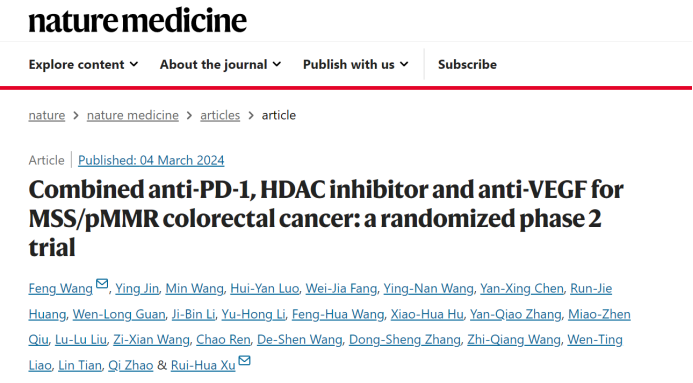Open the Subscribe page

(467, 64)
